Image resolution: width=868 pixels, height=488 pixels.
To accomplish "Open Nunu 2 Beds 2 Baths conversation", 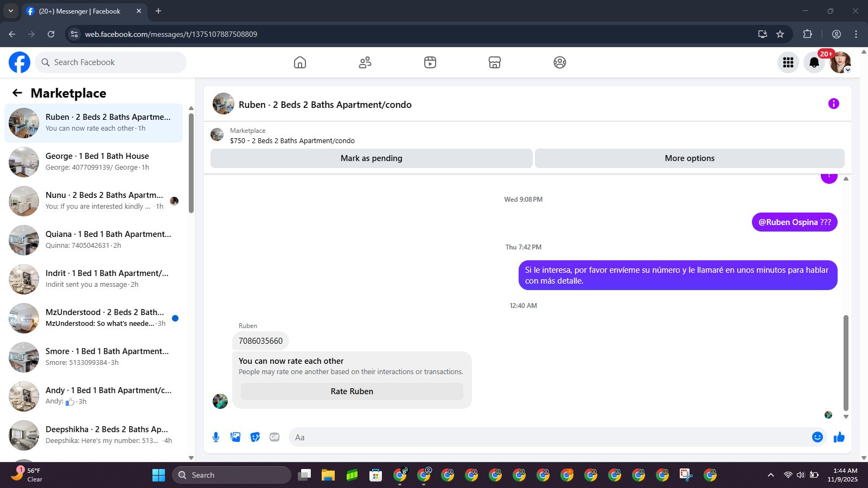I will 93,201.
